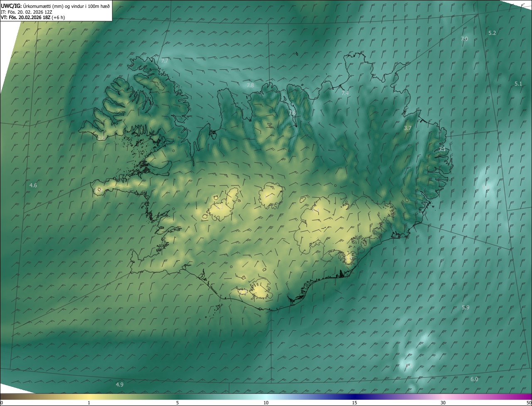Select the magenta 50 end of colorbar
The width and height of the screenshot is (532, 406).
pyautogui.click(x=529, y=403)
